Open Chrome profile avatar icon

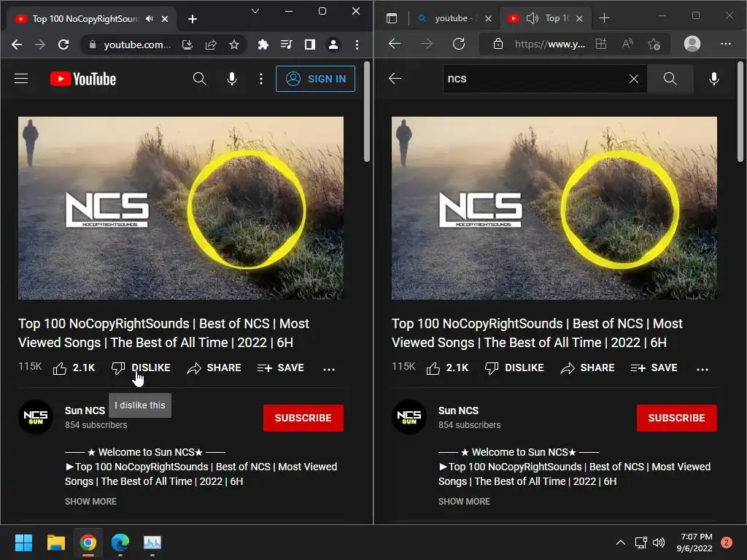[333, 44]
